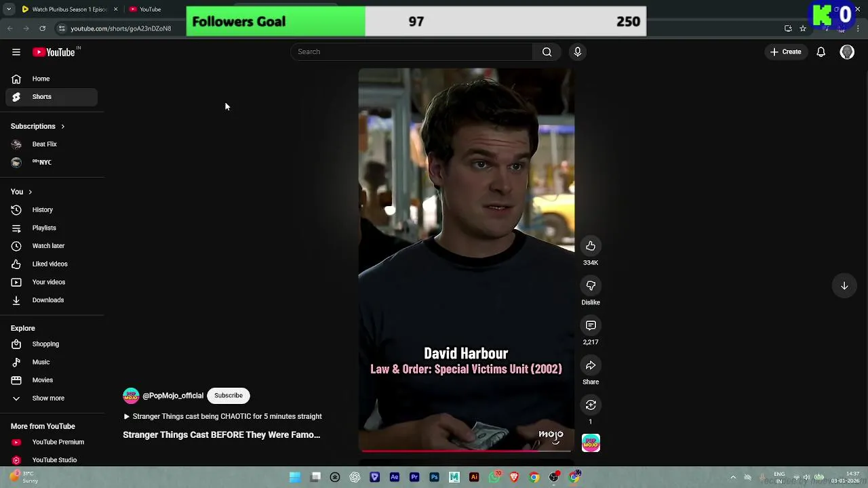Reload the page in browser
Screen dimensions: 868x488
[x=42, y=28]
